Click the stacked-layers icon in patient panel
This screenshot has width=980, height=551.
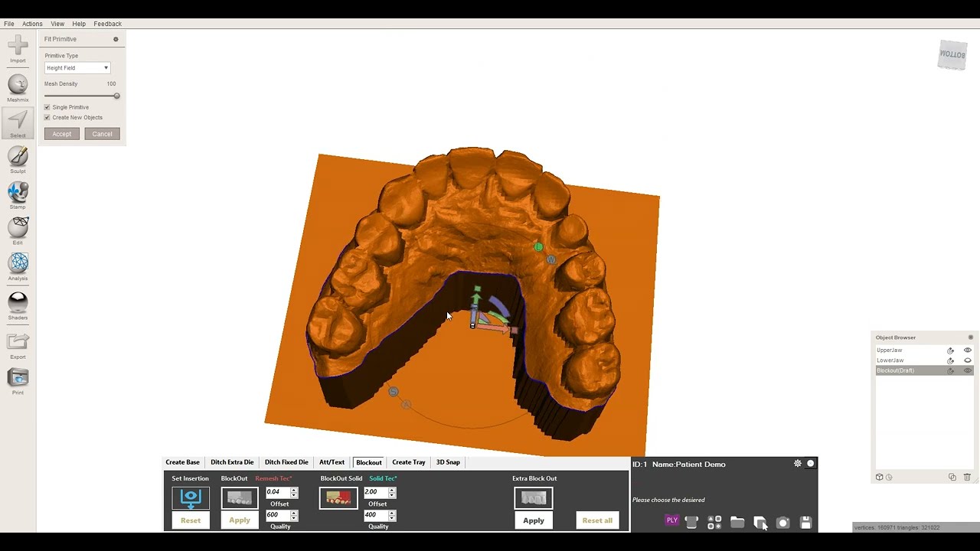(760, 523)
